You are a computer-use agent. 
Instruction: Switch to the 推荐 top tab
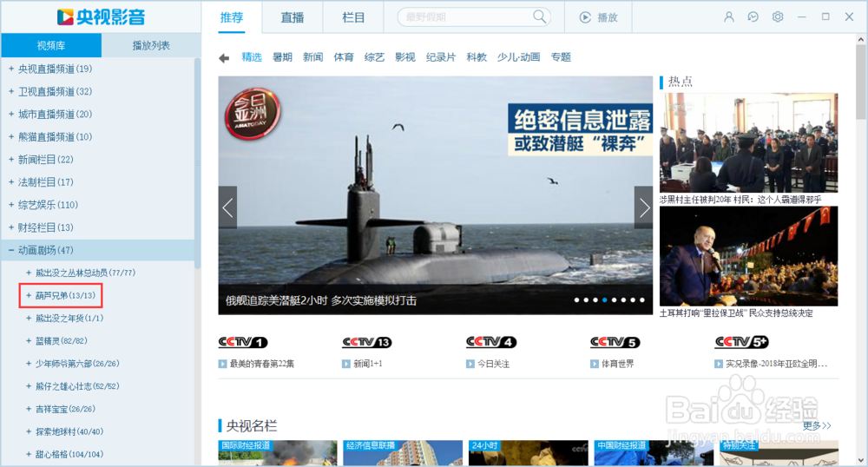point(232,17)
